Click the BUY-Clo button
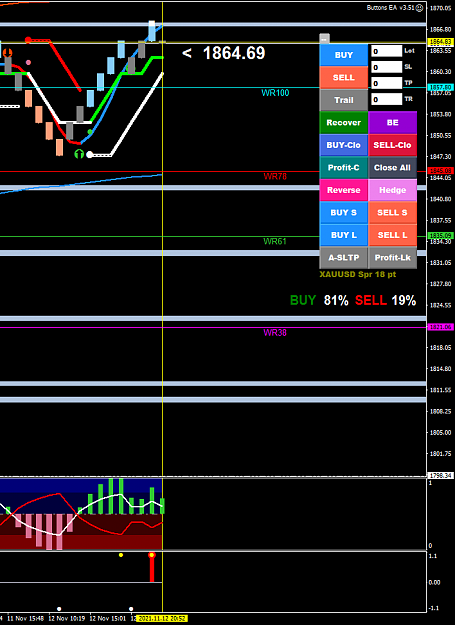The width and height of the screenshot is (455, 625). point(343,145)
